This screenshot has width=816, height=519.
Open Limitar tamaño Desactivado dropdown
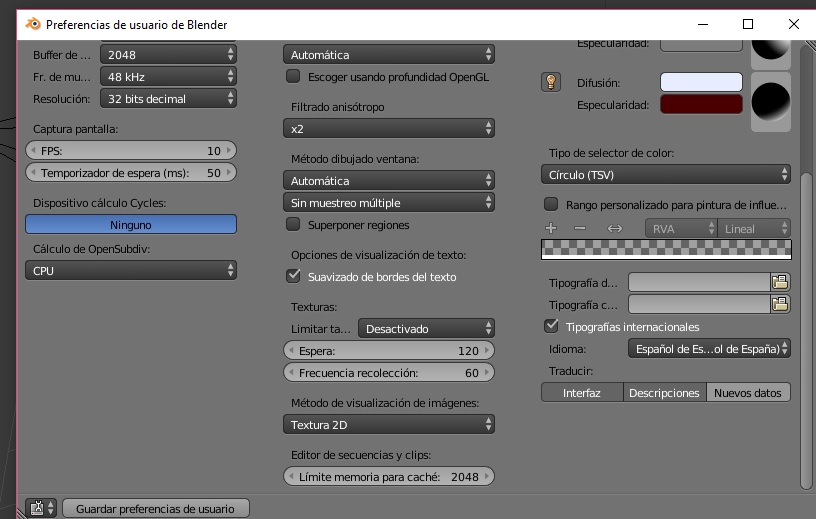tap(426, 328)
